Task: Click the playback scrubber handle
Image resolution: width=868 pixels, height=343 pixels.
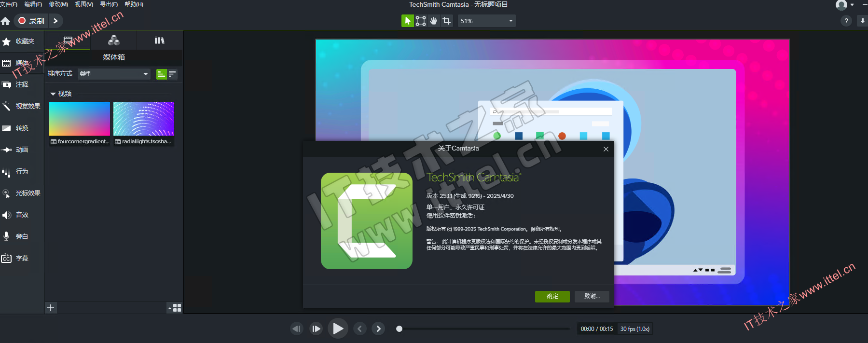Action: 399,329
